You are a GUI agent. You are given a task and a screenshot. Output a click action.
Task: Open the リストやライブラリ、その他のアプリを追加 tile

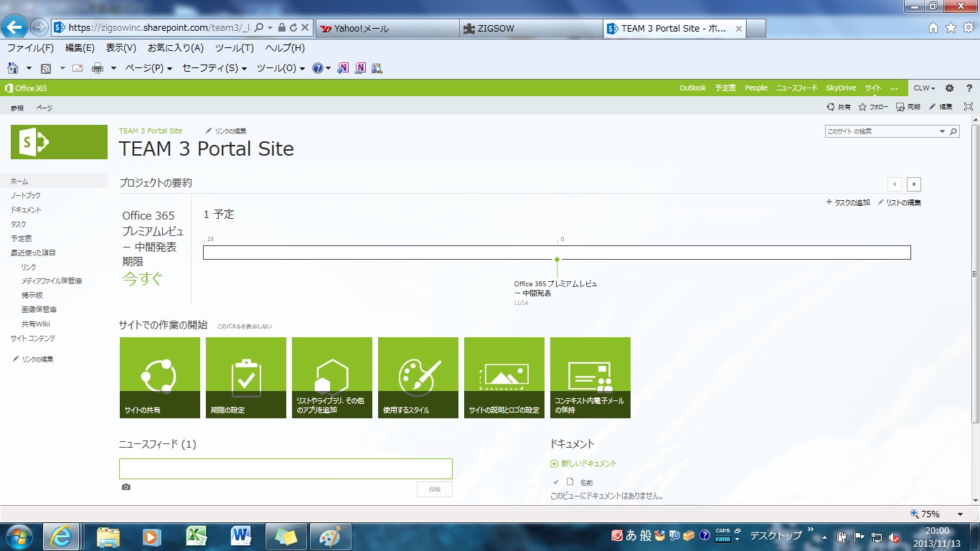click(332, 377)
